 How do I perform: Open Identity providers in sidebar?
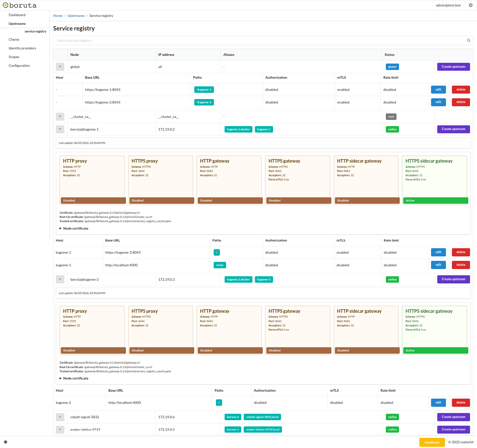[22, 48]
